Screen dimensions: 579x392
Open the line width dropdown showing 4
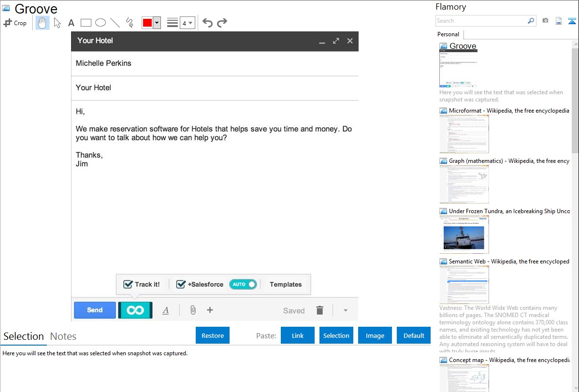(187, 23)
